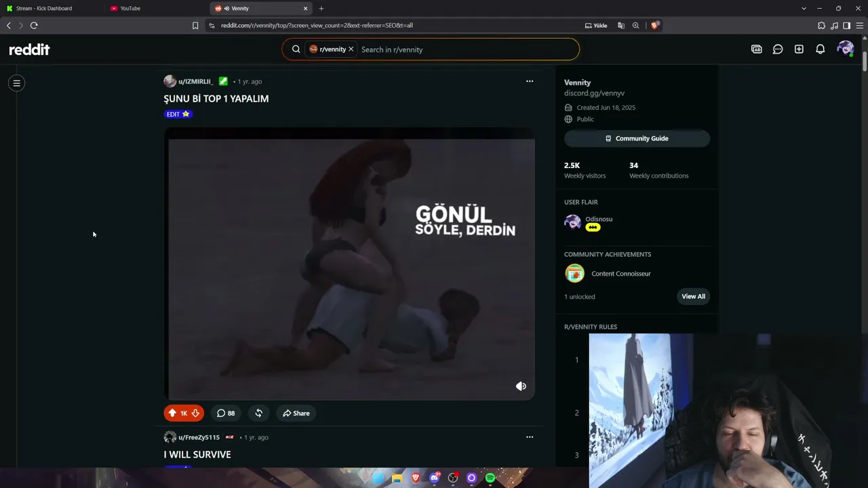Open the tab search dropdown chevron
This screenshot has width=868, height=488.
pyautogui.click(x=804, y=9)
